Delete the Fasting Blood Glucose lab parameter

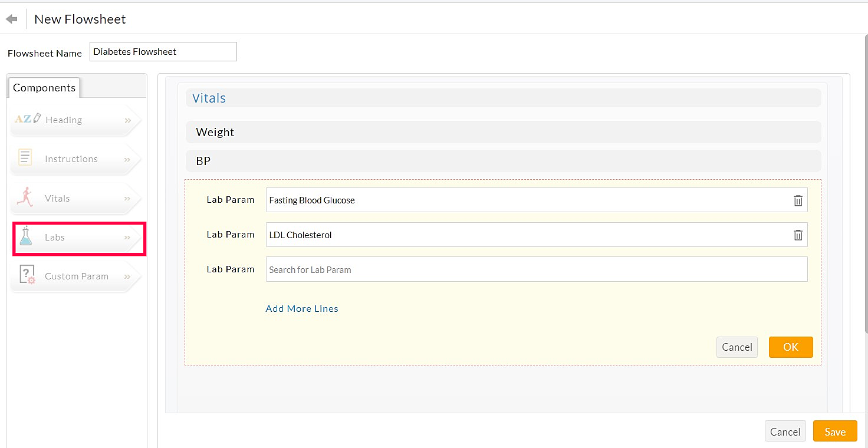(798, 200)
